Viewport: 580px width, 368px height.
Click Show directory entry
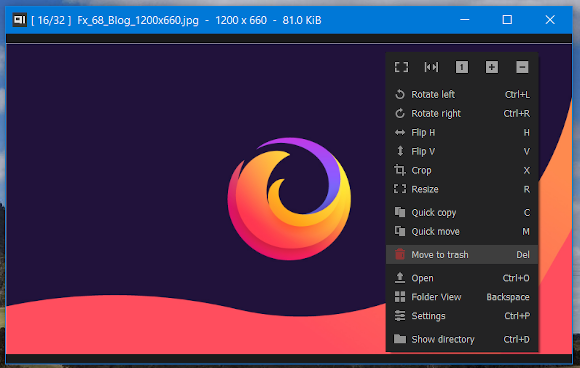click(462, 339)
